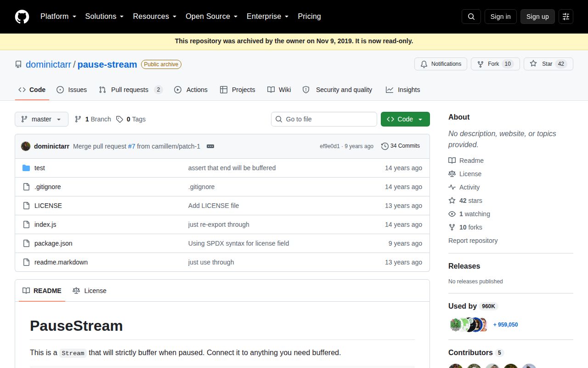Click the 34 Commits history icon link
588x368 pixels.
pyautogui.click(x=401, y=146)
